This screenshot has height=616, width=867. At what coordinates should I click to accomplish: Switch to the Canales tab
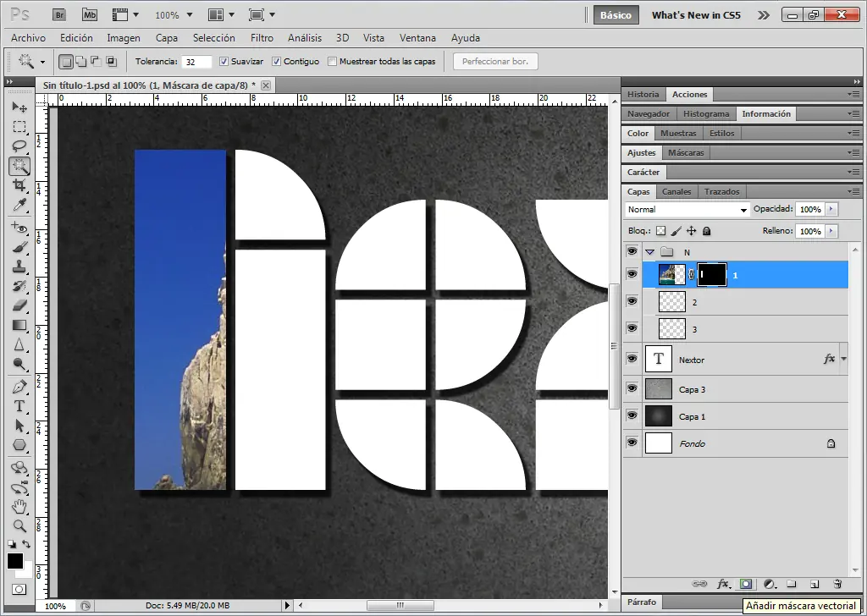click(676, 192)
